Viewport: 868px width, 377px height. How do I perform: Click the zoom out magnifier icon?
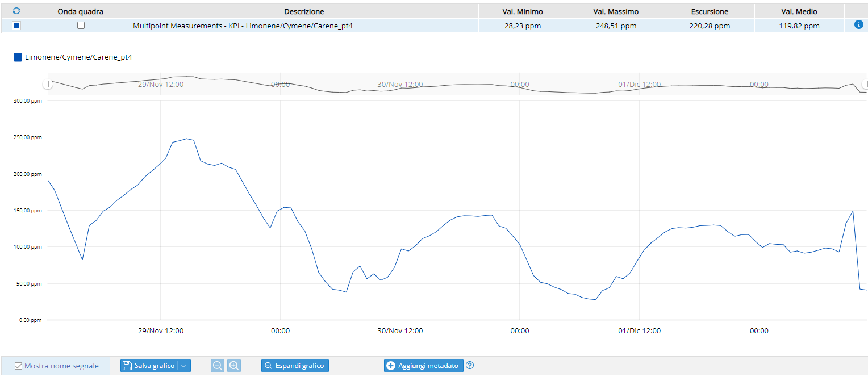click(217, 366)
